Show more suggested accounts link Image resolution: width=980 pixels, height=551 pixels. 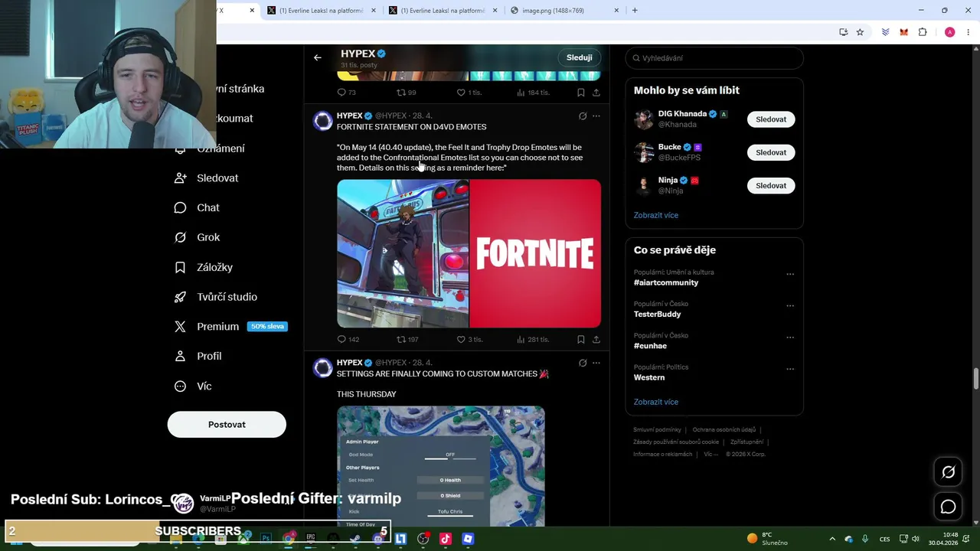tap(655, 215)
